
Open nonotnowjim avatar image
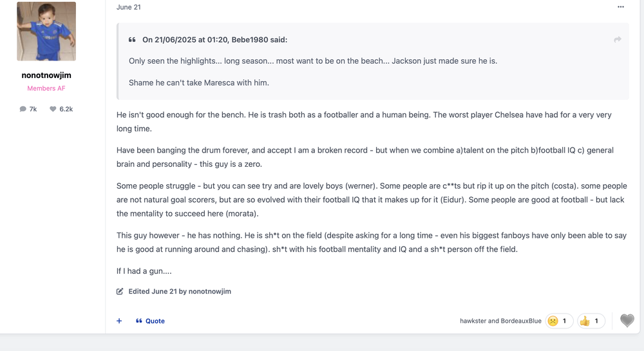(x=46, y=31)
